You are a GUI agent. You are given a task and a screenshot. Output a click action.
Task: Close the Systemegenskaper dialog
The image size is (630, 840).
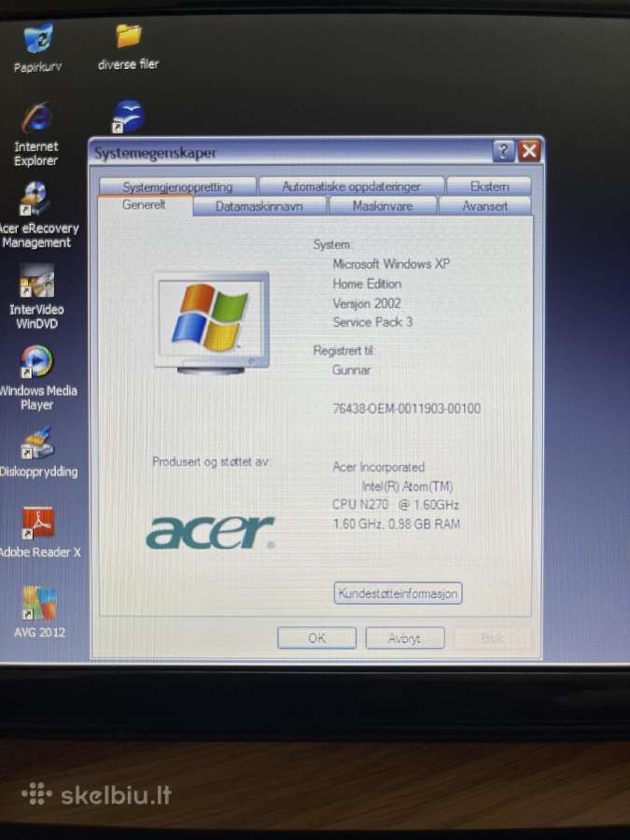[529, 151]
